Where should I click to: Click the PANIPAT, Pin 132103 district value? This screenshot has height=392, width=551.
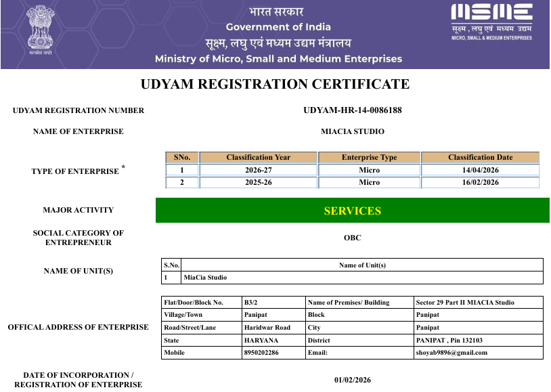coord(449,341)
